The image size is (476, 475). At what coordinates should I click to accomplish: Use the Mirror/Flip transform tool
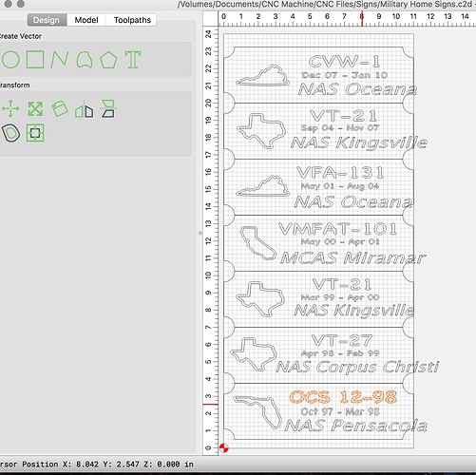[x=85, y=109]
